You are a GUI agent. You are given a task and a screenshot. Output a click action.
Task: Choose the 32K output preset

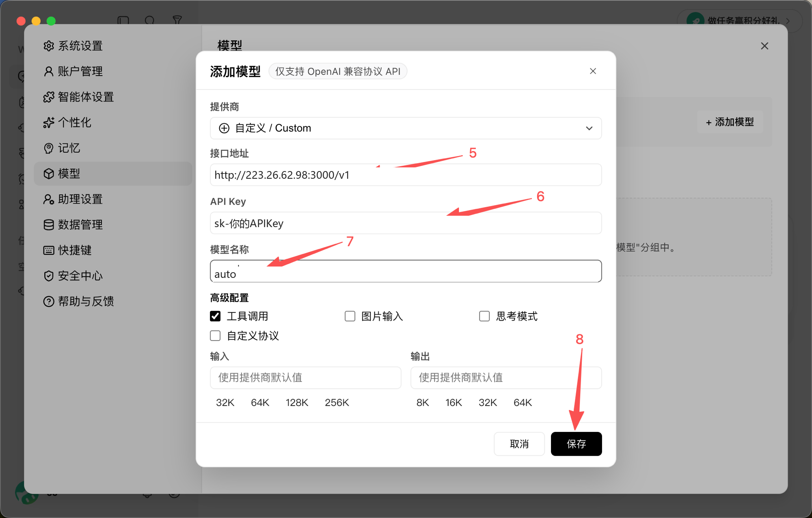point(488,403)
